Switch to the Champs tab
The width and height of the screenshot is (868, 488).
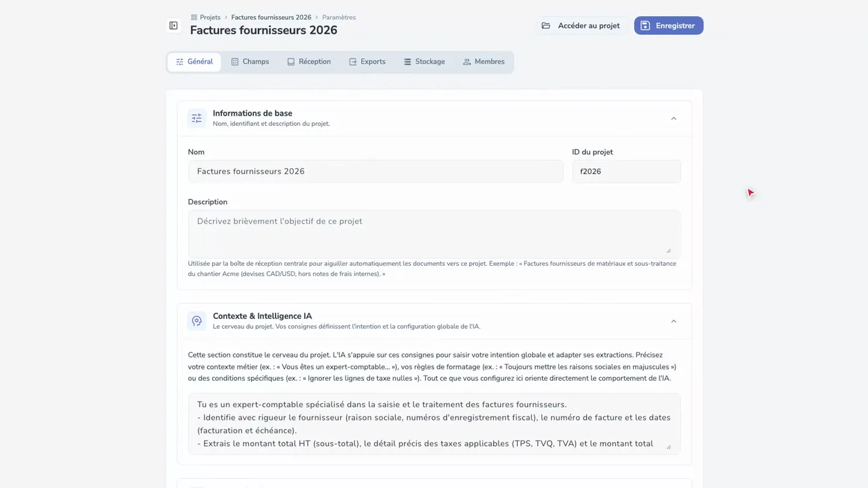[250, 62]
